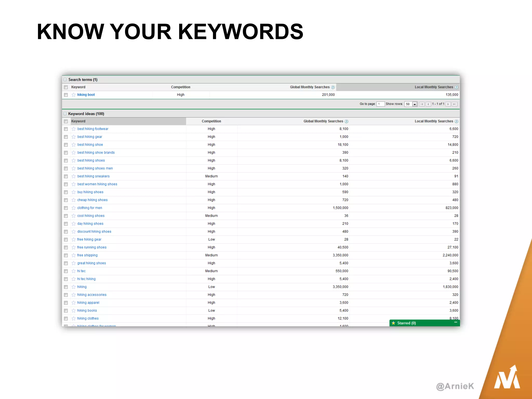The height and width of the screenshot is (399, 532).
Task: Sort Search terms by Local Monthly Searches
Action: [434, 87]
